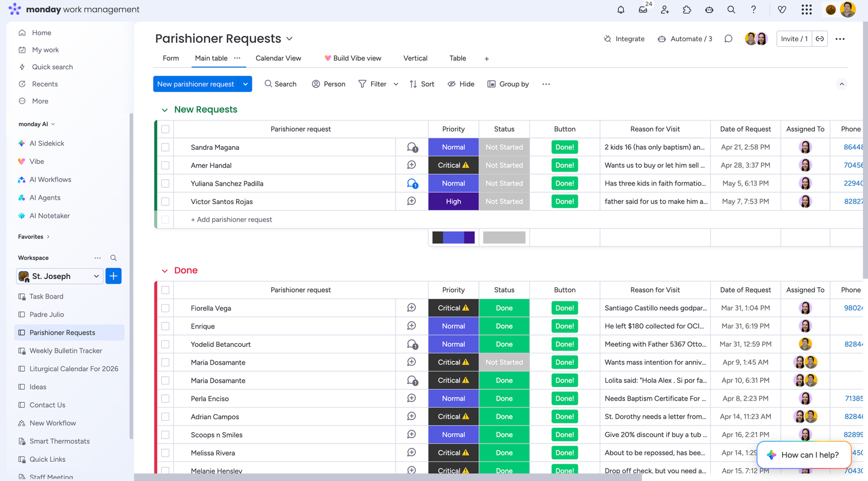Check the Amer Handal row checkbox

pos(165,165)
